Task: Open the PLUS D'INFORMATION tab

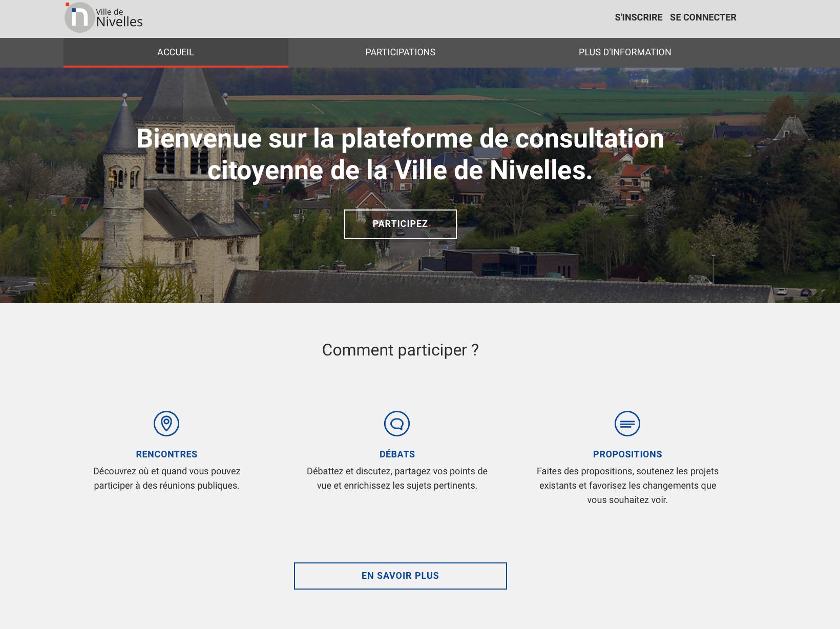Action: coord(625,52)
